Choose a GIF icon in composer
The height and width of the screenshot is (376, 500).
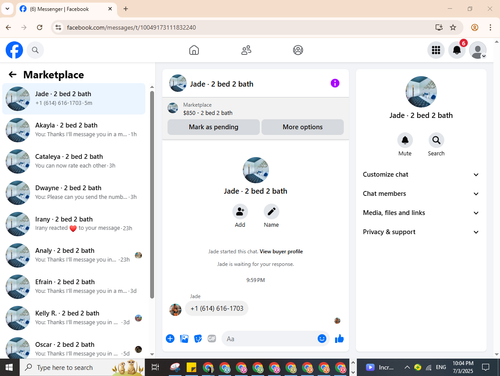click(x=212, y=339)
